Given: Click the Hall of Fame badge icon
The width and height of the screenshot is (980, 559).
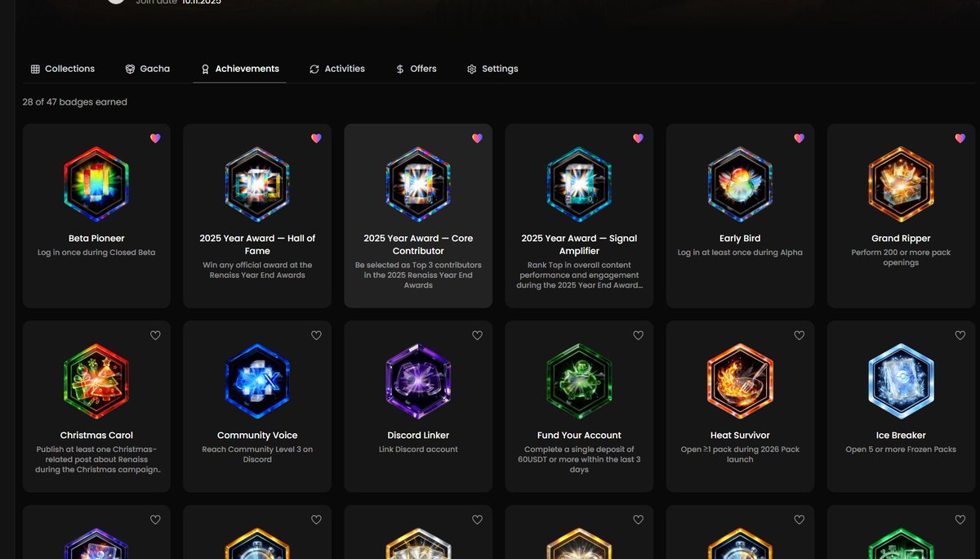Looking at the screenshot, I should point(257,183).
